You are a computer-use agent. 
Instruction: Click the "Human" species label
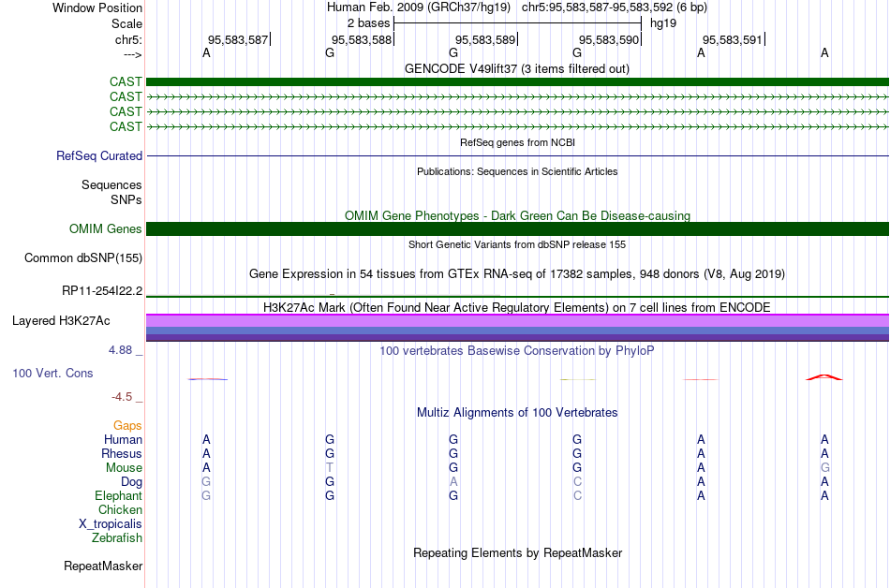point(123,439)
